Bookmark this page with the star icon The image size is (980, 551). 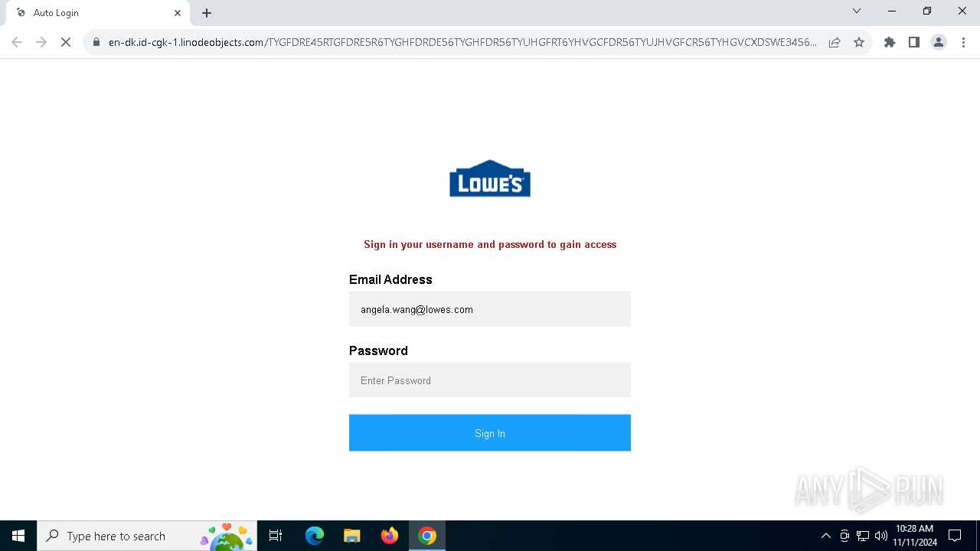tap(859, 42)
